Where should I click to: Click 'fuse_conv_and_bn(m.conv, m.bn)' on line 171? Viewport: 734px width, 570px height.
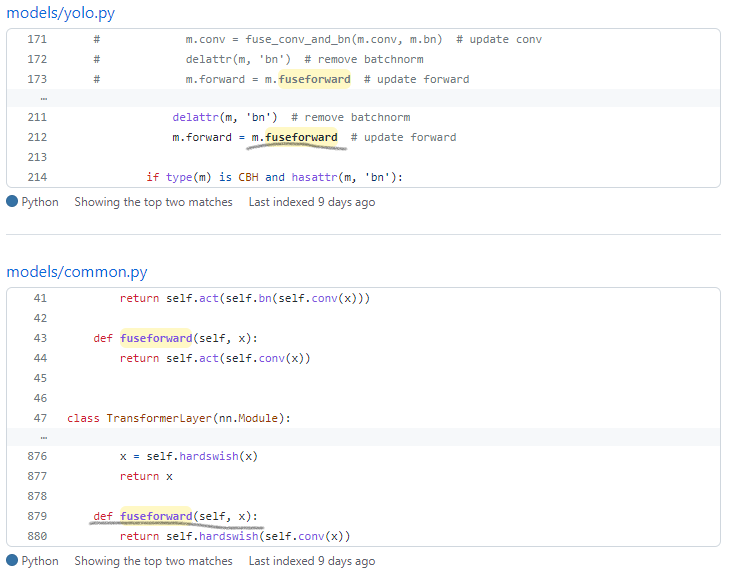coord(344,39)
